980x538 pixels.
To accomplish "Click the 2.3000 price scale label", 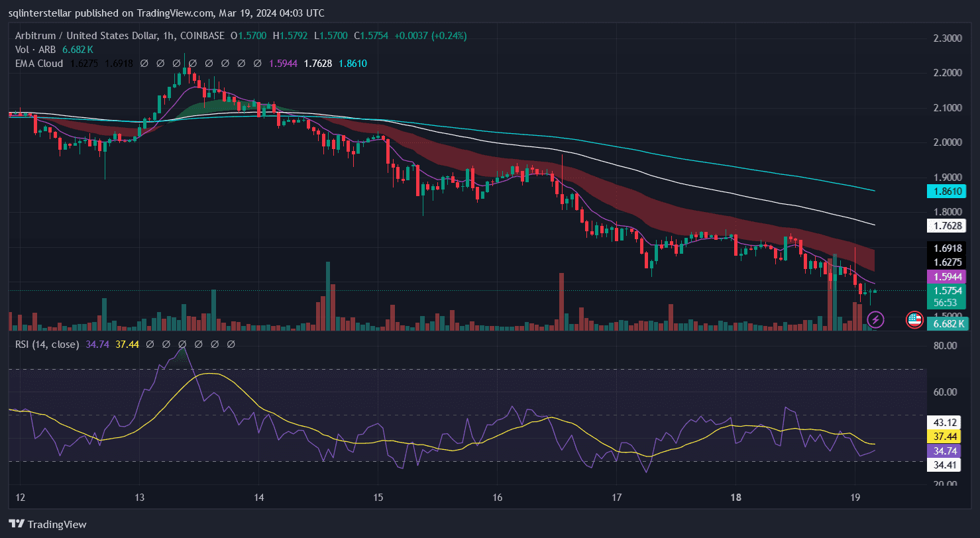I will (x=948, y=38).
